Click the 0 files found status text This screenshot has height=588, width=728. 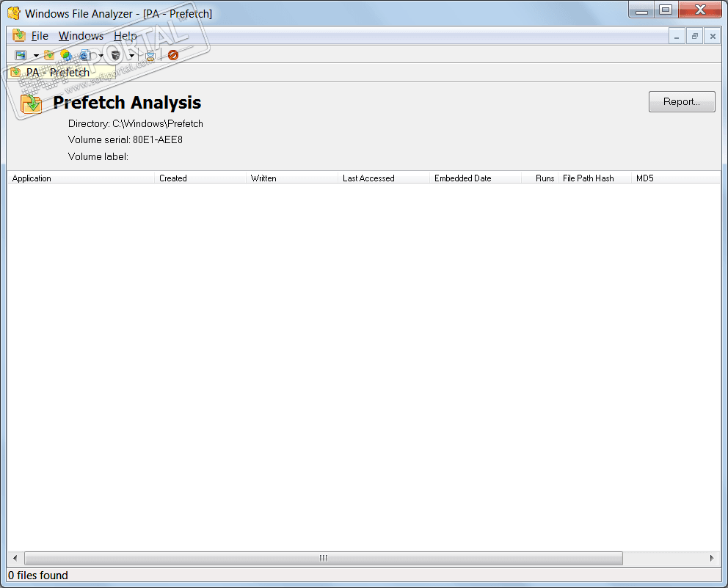[x=38, y=576]
